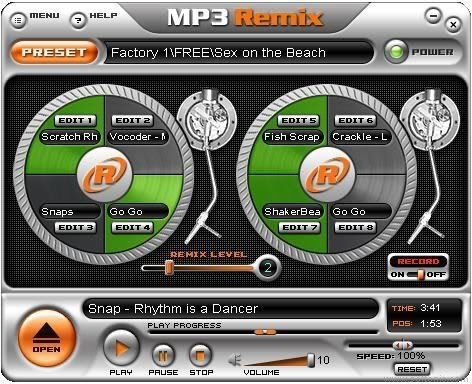Screen dimensions: 472x384
Task: Open the preset name field Factory 1\FREE\Sex on the Beach
Action: coord(239,53)
